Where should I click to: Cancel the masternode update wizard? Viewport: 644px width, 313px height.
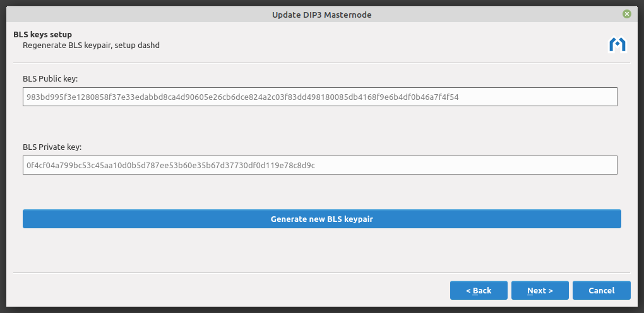[601, 290]
